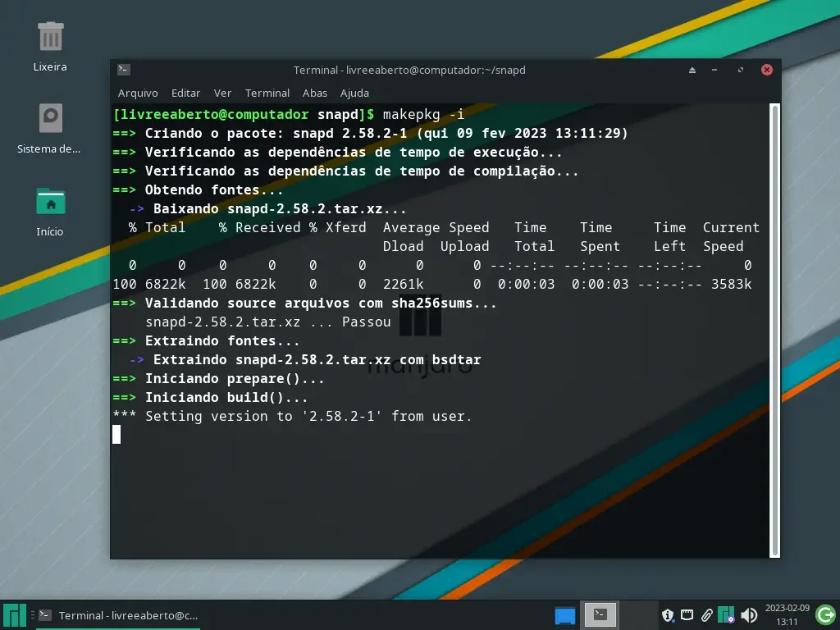Open the Ajuda menu
The height and width of the screenshot is (630, 840).
pos(354,94)
